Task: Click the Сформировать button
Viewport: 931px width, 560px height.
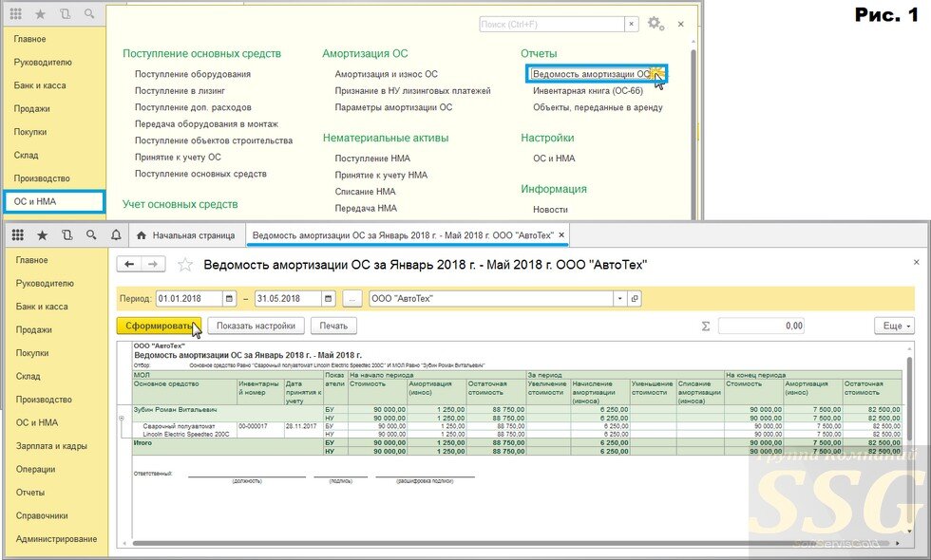Action: tap(159, 326)
